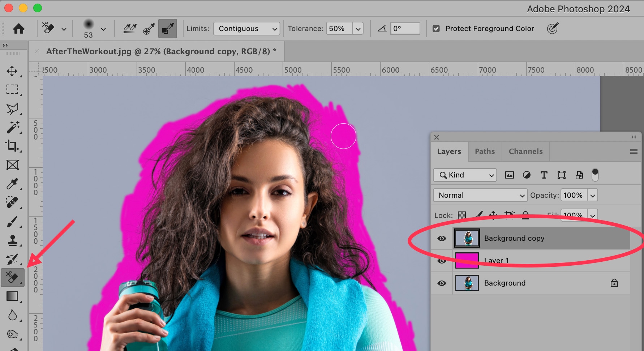Collapse the Layers panel with double arrows
Viewport: 644px width, 351px height.
634,137
